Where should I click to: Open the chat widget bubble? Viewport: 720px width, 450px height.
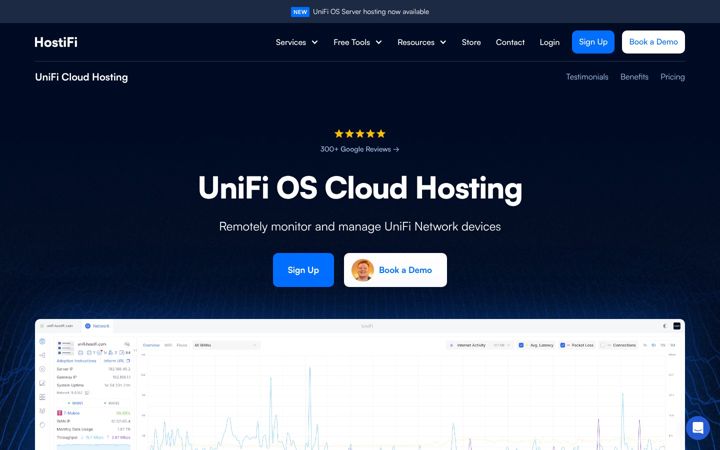(698, 428)
